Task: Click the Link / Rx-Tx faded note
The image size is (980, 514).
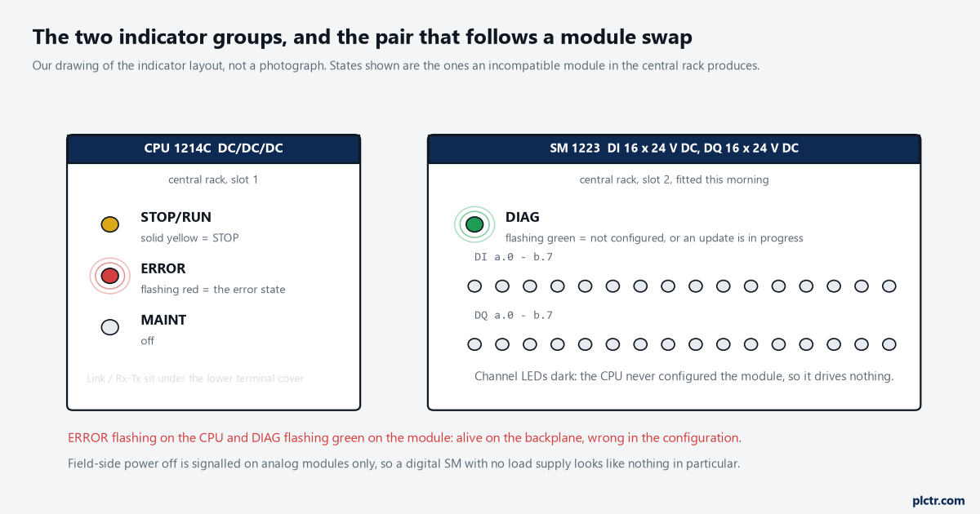Action: [195, 378]
